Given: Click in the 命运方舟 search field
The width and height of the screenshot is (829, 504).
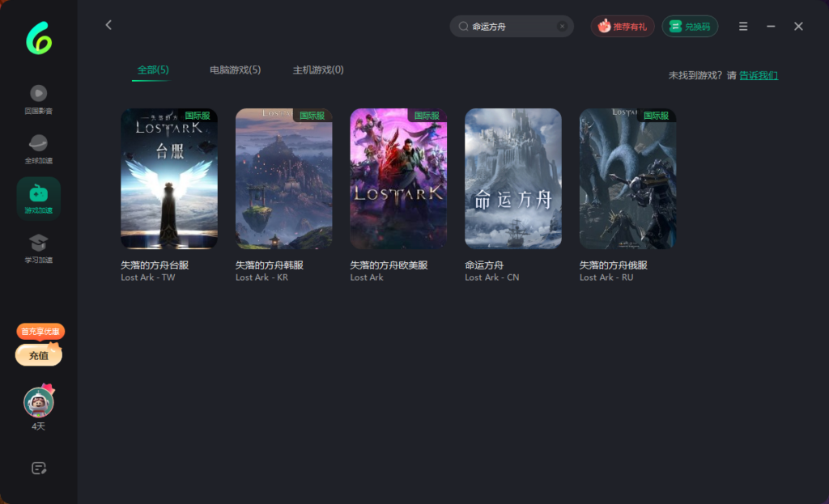Looking at the screenshot, I should 510,27.
